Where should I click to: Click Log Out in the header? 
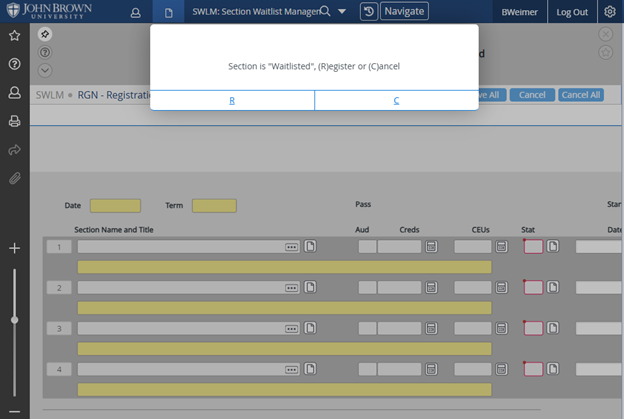(x=572, y=12)
